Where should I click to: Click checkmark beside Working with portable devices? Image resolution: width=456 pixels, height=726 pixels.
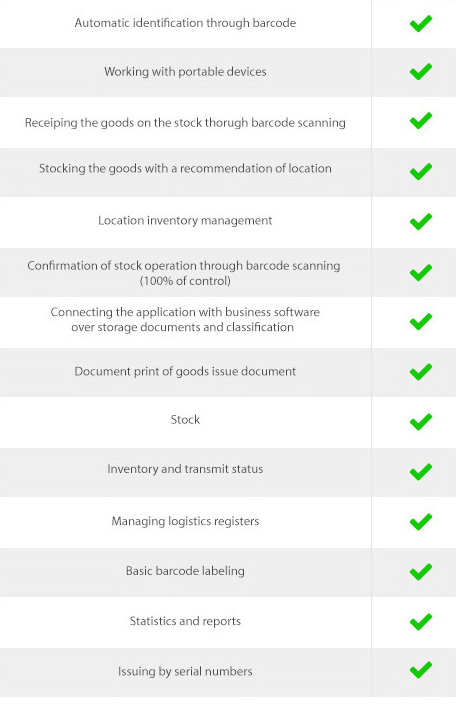421,72
